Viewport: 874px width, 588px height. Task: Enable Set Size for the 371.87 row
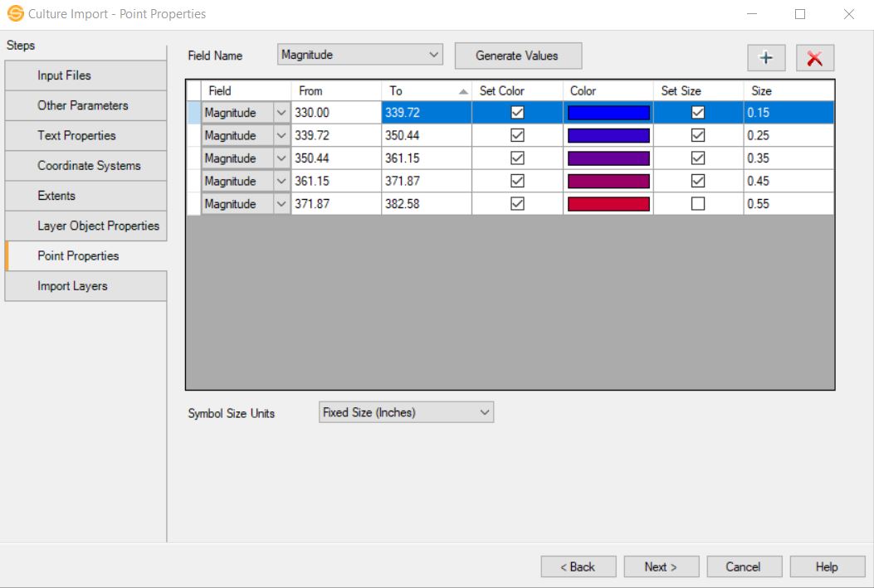(698, 204)
